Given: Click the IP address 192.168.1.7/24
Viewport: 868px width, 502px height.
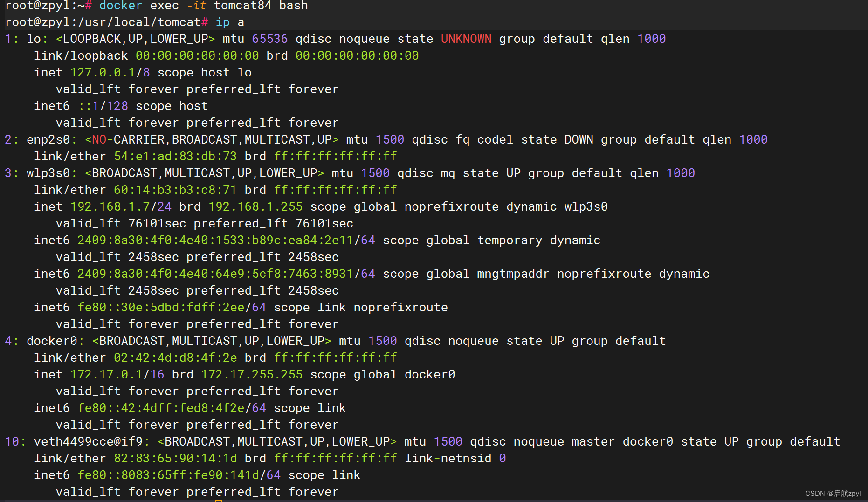Looking at the screenshot, I should [x=121, y=206].
